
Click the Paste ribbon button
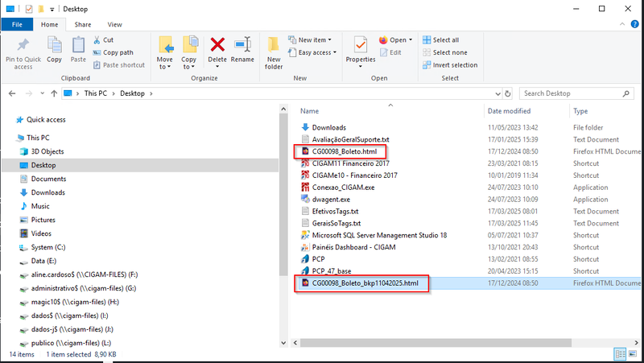(x=78, y=50)
